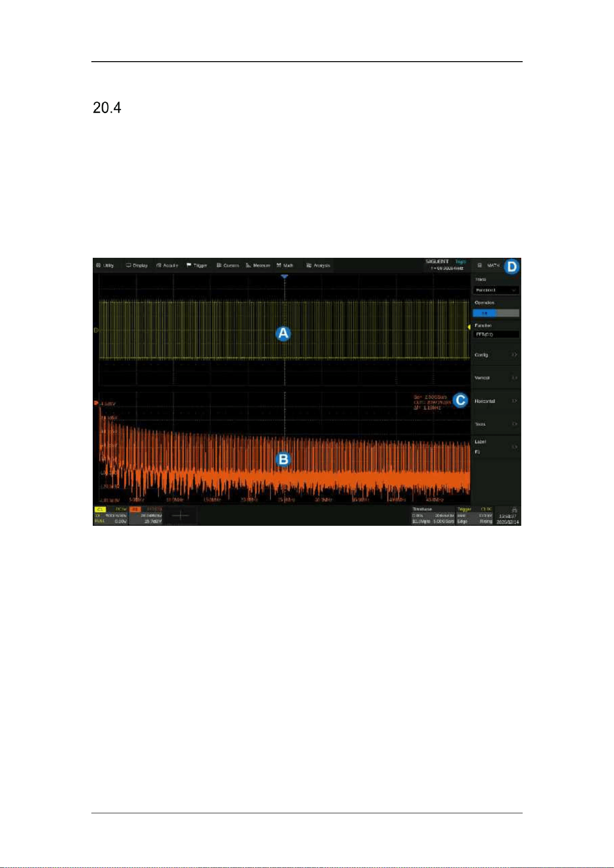
Task: Toggle the Operation On switch
Action: tap(496, 313)
